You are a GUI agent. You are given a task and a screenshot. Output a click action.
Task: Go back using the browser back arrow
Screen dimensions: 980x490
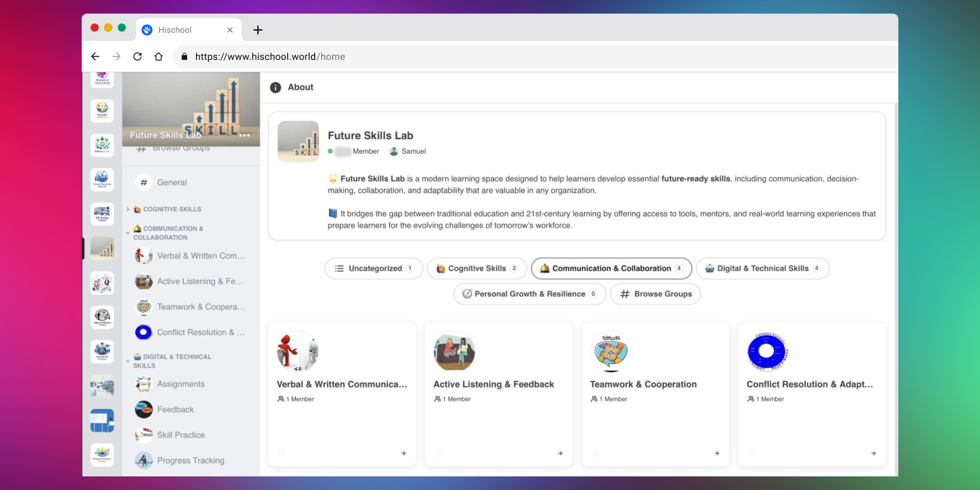[x=95, y=56]
